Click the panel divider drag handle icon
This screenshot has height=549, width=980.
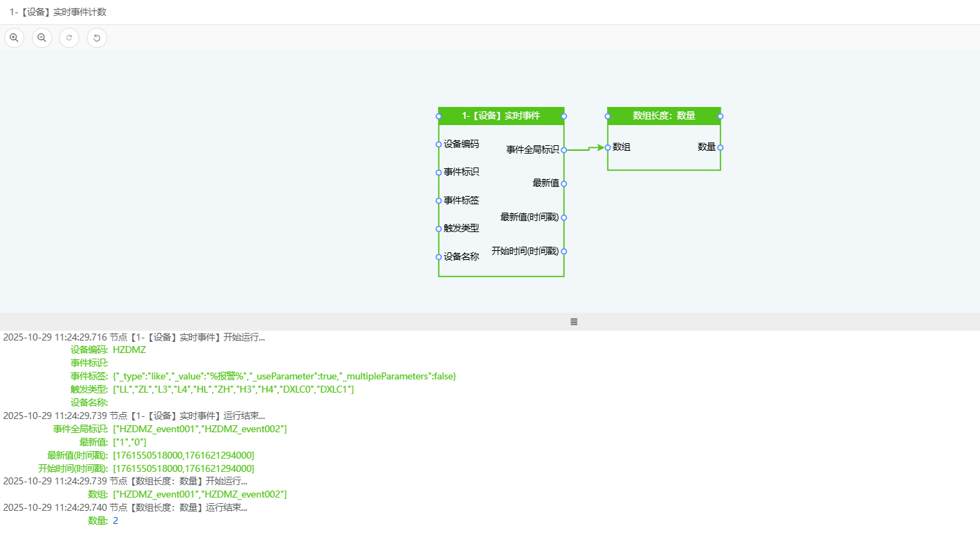(x=574, y=322)
